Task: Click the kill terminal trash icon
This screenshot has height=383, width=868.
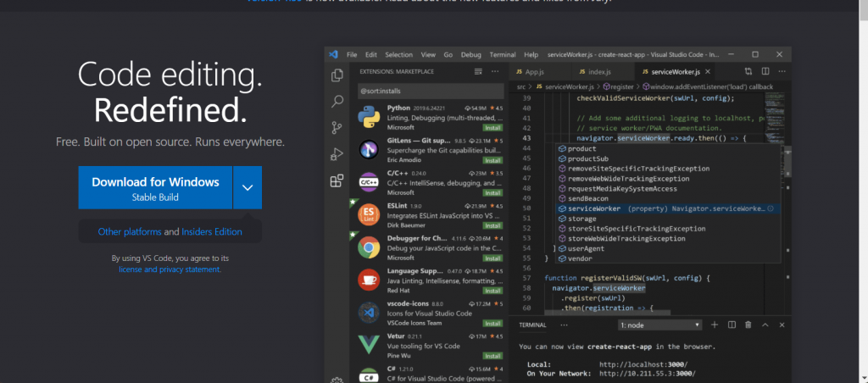Action: pos(748,325)
